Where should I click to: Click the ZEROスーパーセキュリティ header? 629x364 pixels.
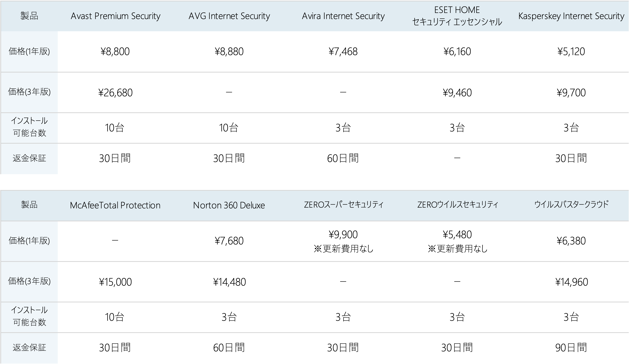tap(343, 205)
